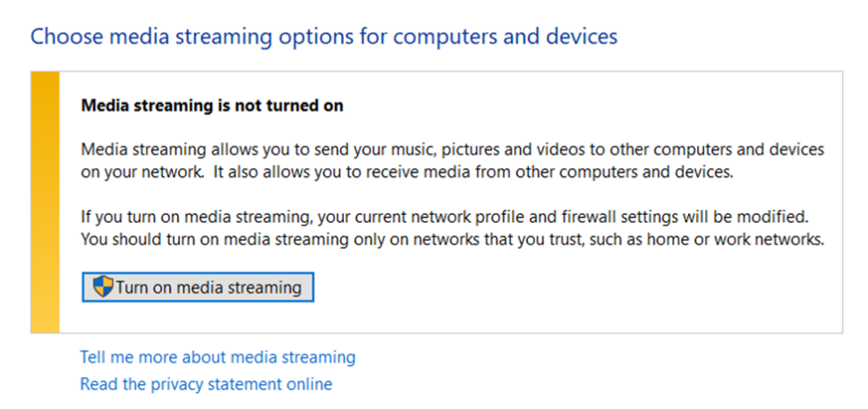Click the line starting You should turn on

click(x=453, y=240)
